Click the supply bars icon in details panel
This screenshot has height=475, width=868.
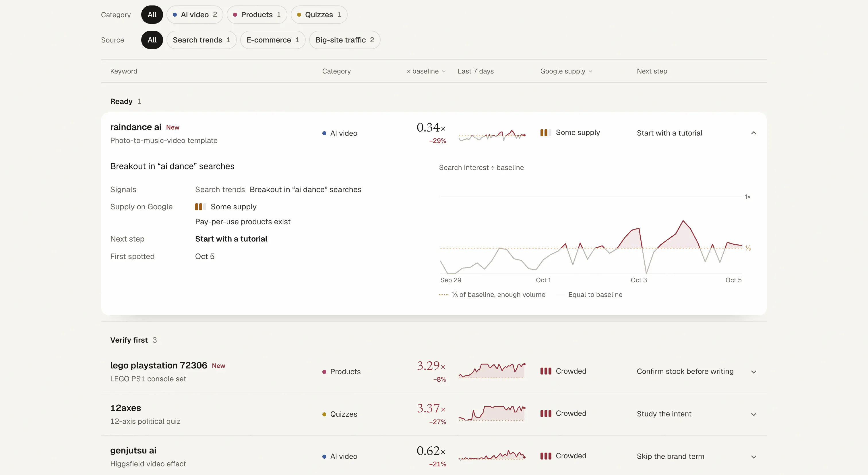tap(200, 207)
